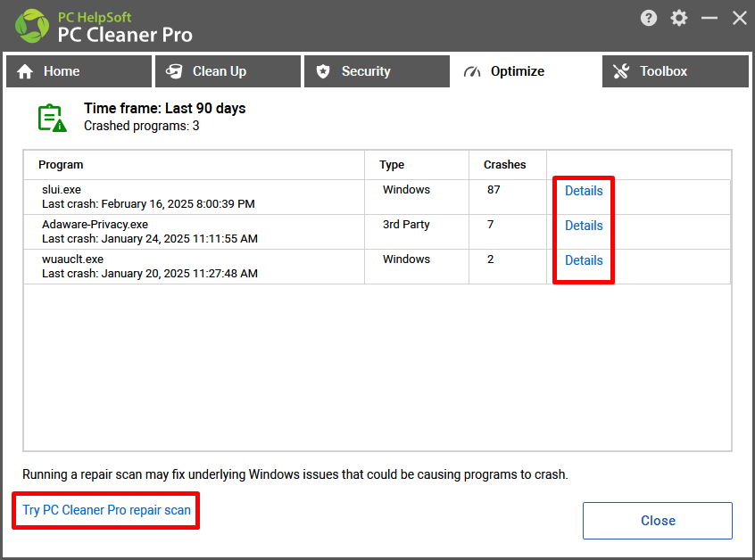The width and height of the screenshot is (755, 560).
Task: Click the repair scan description sentence
Action: [295, 475]
